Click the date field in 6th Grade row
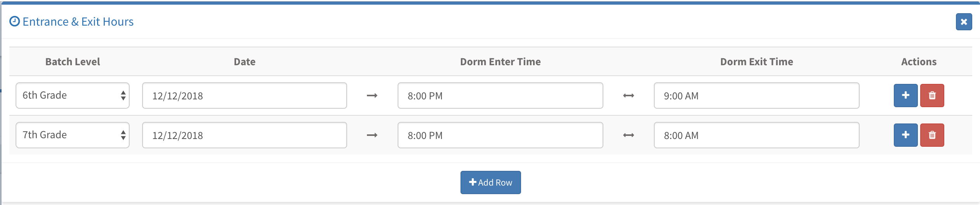The image size is (980, 205). coord(245,96)
